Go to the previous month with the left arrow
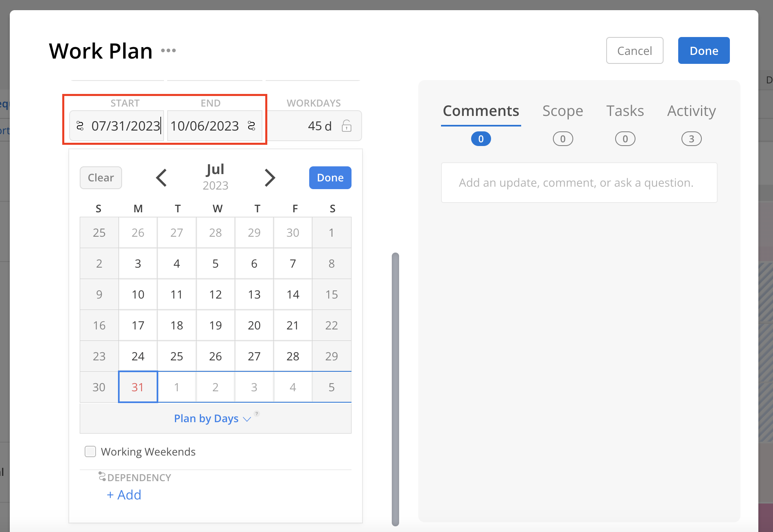Screen dimensions: 773x532 [x=161, y=178]
